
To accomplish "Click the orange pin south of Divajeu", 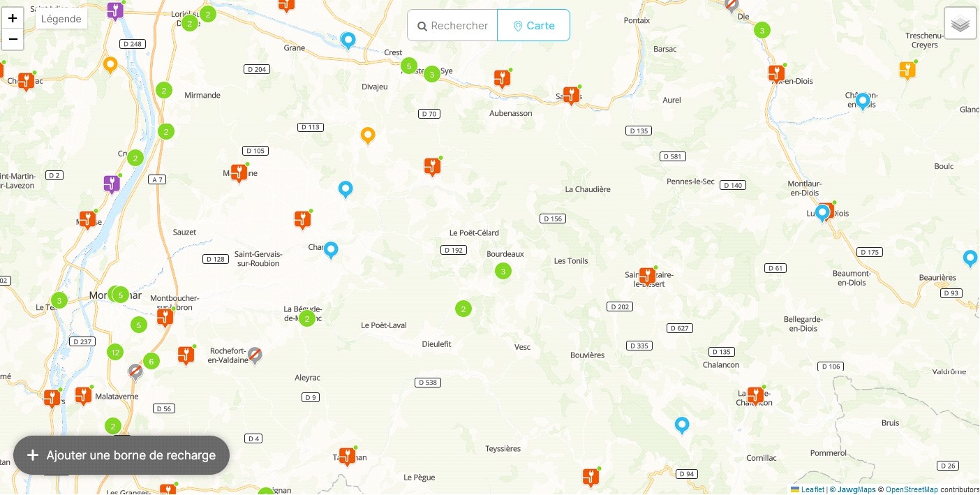I will pos(368,135).
